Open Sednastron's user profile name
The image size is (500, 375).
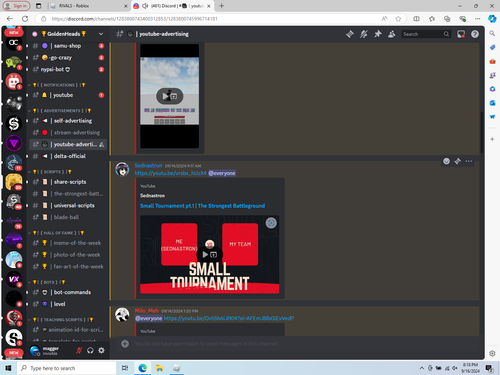(x=148, y=165)
